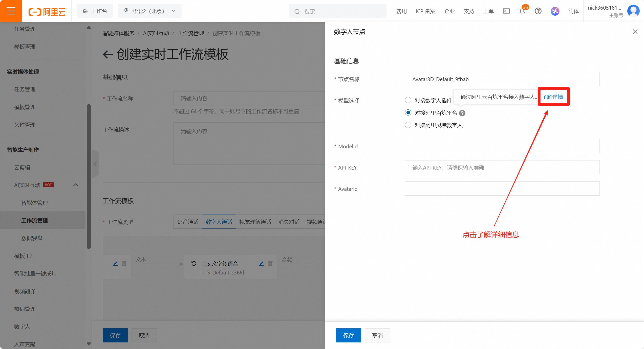The height and width of the screenshot is (349, 644).
Task: Select 对接数字人插件 radio option
Action: (408, 100)
